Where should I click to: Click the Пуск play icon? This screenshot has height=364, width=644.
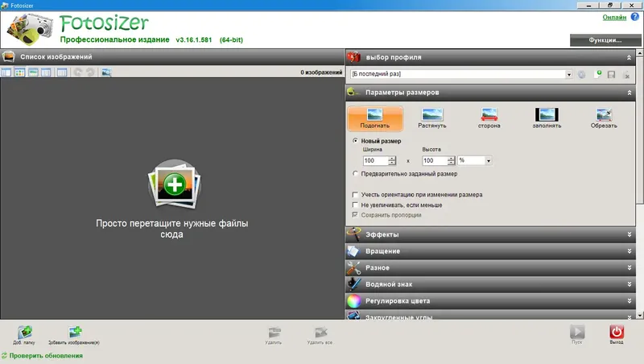click(x=577, y=332)
